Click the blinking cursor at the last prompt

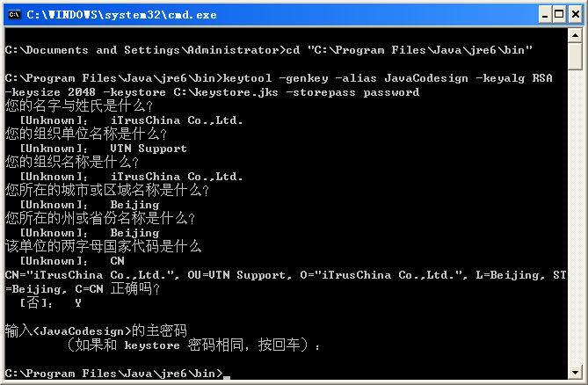(227, 377)
